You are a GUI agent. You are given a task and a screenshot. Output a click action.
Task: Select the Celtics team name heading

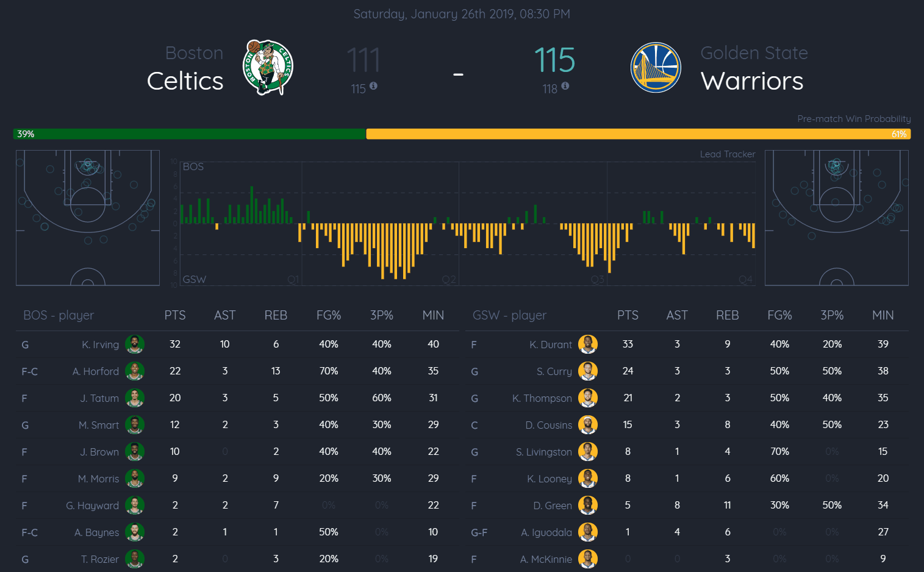point(185,81)
